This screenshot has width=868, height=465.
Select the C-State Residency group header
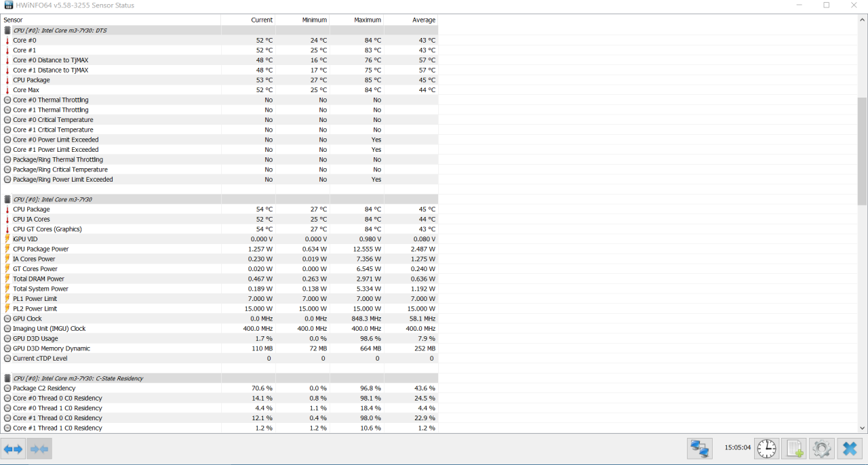pos(219,378)
